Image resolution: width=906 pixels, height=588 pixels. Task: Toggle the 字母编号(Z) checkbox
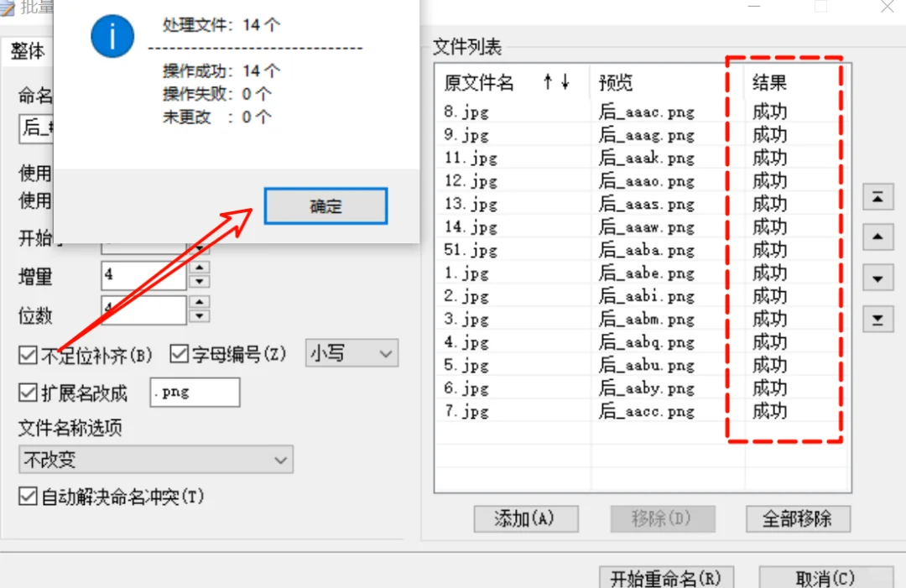[179, 354]
